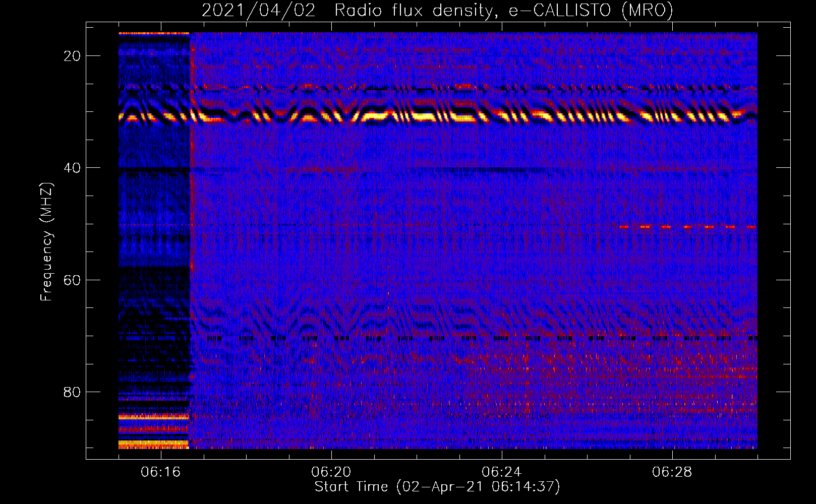Screen dimensions: 816x504
Task: Click the '06:20' time tick label
Action: (x=331, y=472)
